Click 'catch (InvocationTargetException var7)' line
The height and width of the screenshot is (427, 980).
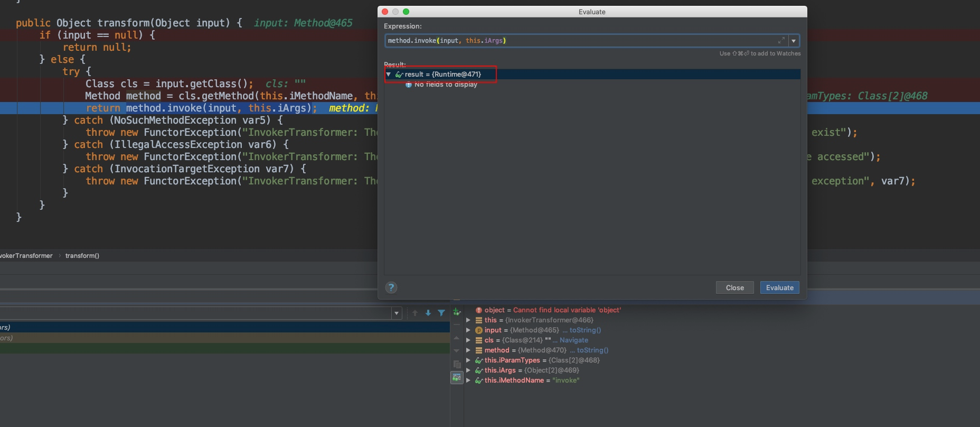pos(184,169)
